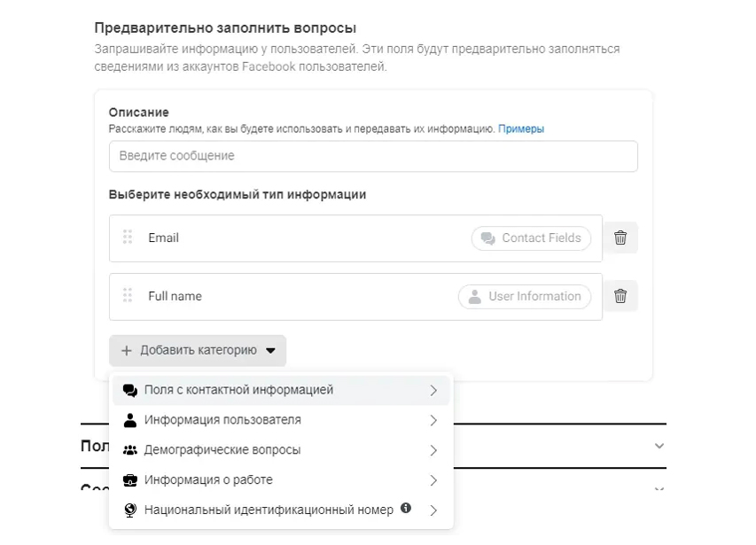Image resolution: width=756 pixels, height=545 pixels.
Task: Open the Примеры link
Action: [521, 129]
